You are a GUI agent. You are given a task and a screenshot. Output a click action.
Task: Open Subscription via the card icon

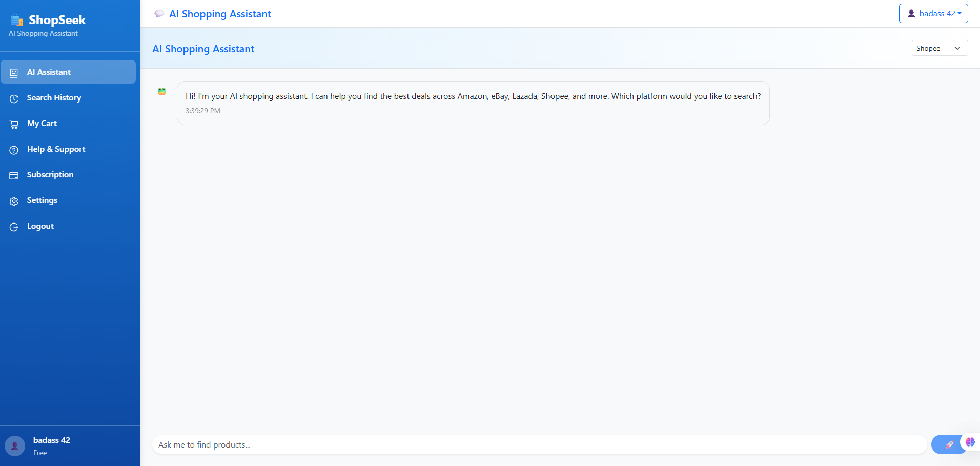pyautogui.click(x=13, y=175)
